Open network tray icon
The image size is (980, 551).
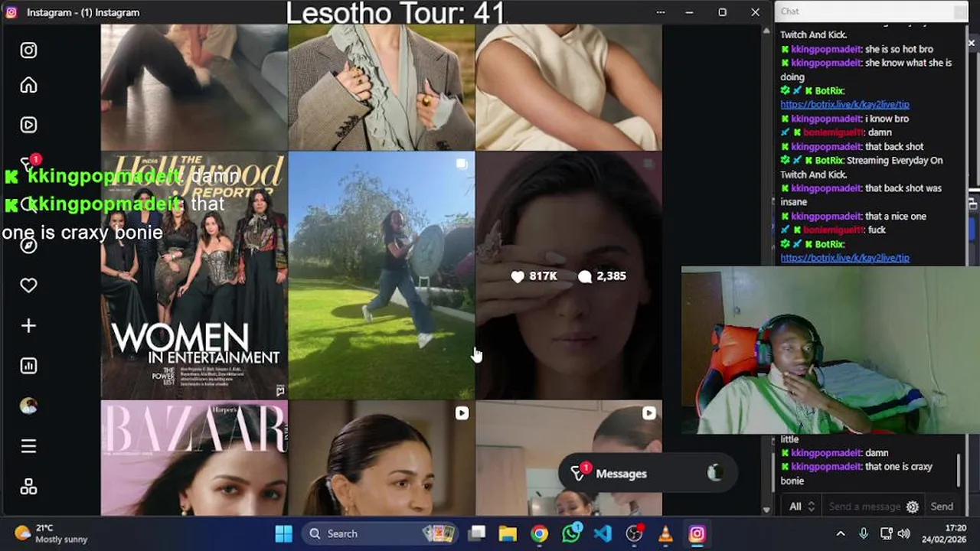coord(887,533)
